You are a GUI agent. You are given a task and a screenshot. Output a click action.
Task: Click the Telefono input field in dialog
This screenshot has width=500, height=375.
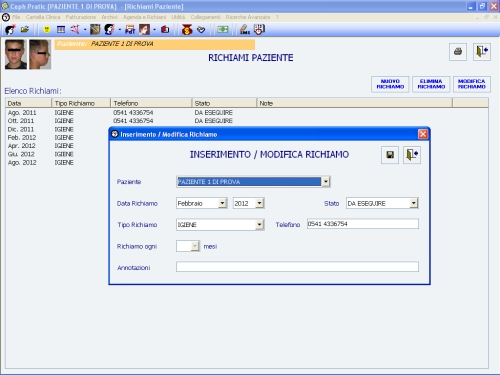click(x=363, y=224)
